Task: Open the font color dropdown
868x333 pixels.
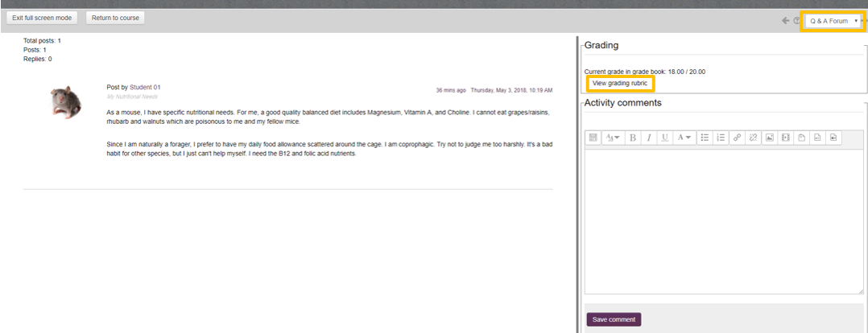Action: pos(684,138)
